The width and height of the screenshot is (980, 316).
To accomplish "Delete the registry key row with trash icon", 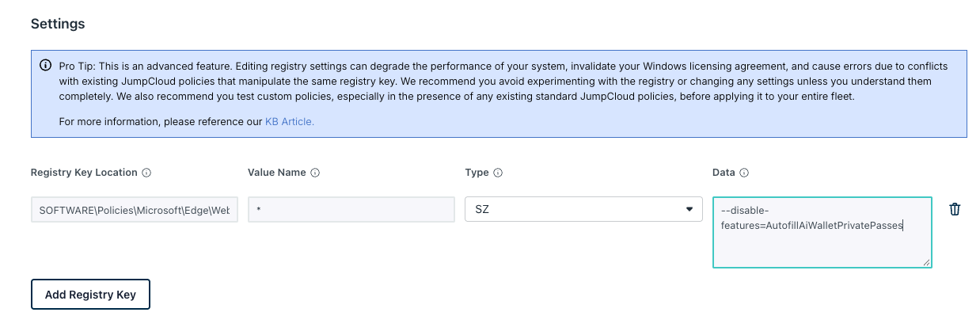I will [955, 209].
